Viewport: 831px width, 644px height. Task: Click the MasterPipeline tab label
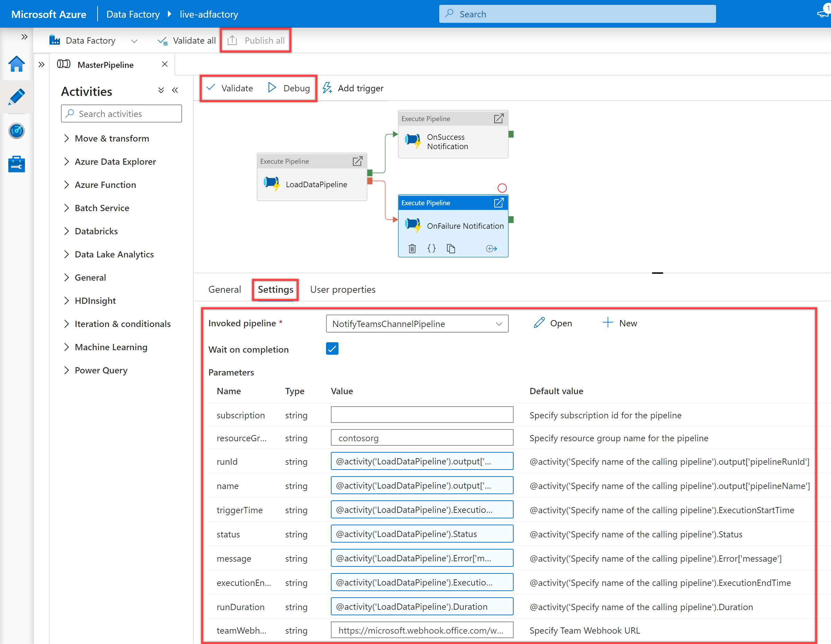107,64
